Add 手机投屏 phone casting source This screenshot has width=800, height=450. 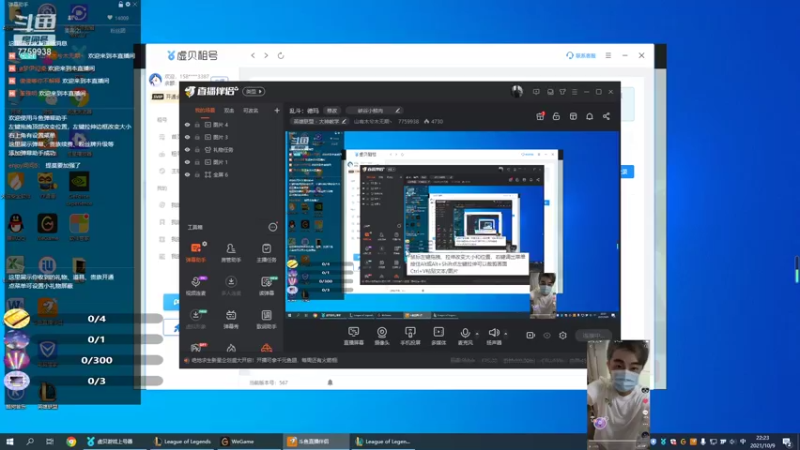point(410,336)
